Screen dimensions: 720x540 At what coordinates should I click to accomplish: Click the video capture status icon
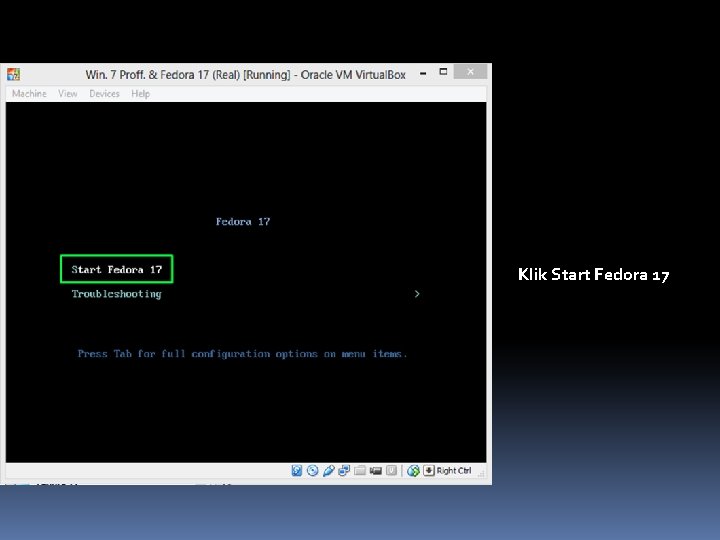point(376,470)
